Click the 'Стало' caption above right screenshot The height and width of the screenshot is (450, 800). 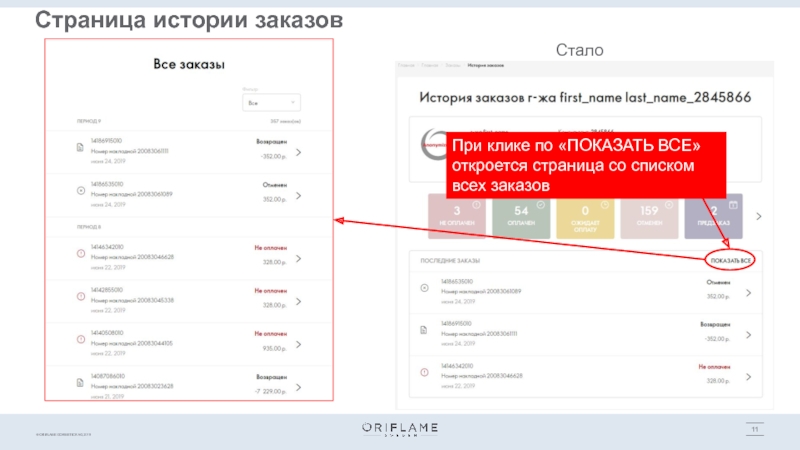pyautogui.click(x=579, y=50)
